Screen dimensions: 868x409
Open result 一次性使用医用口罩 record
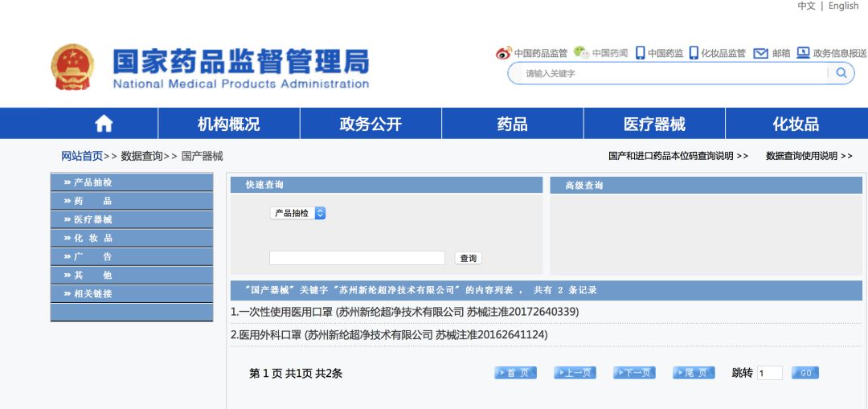click(x=404, y=312)
